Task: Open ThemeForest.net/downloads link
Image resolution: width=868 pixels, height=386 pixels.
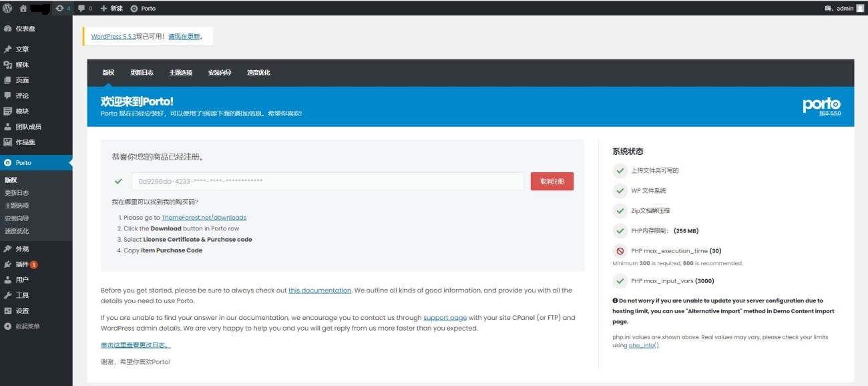Action: (204, 218)
